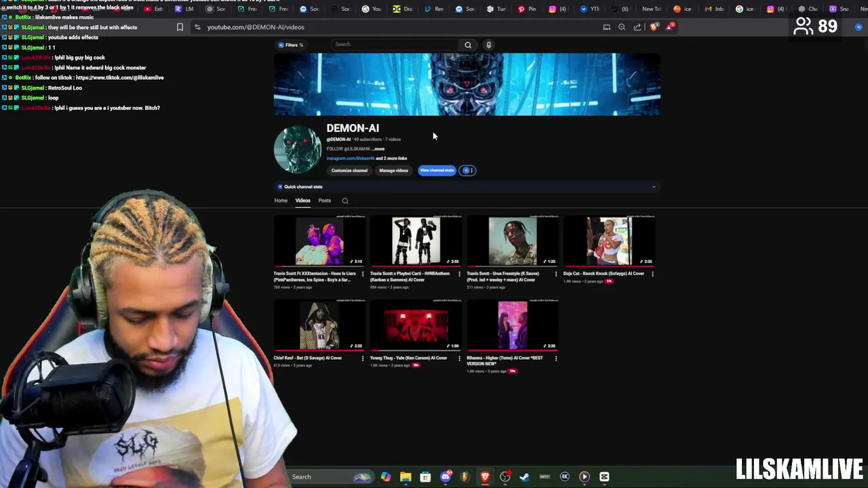Viewport: 868px width, 488px height.
Task: Click the YouTube search magnifier icon
Action: tap(468, 45)
